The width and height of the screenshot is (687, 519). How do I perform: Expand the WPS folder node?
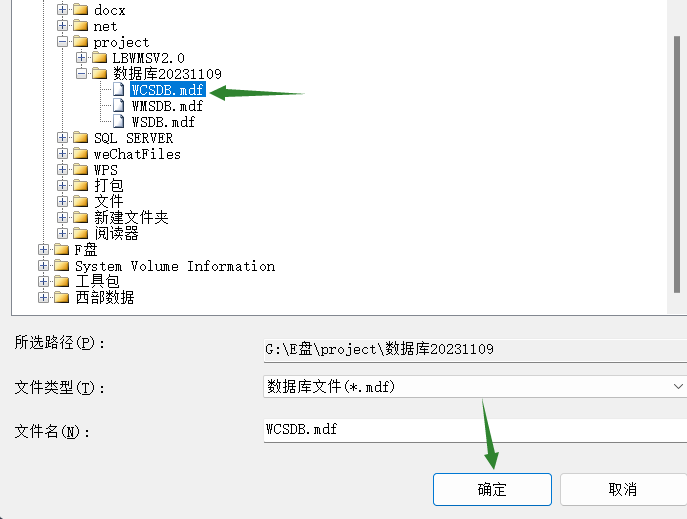click(62, 169)
